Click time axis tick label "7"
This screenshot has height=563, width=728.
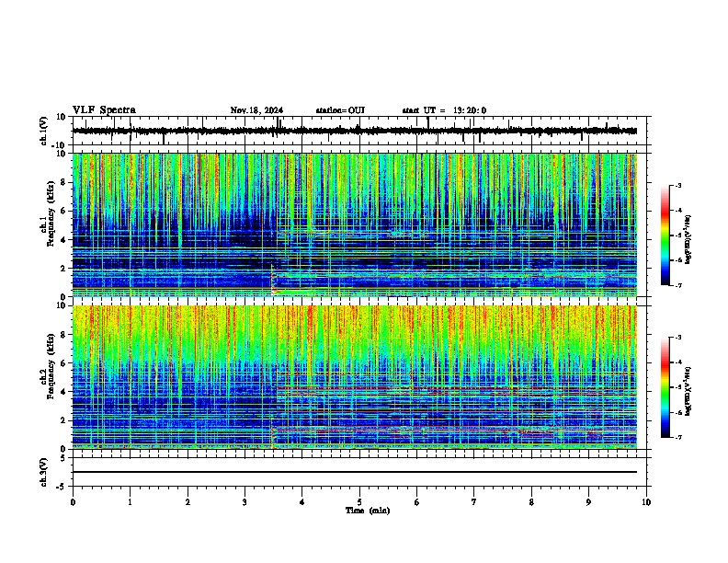point(474,502)
